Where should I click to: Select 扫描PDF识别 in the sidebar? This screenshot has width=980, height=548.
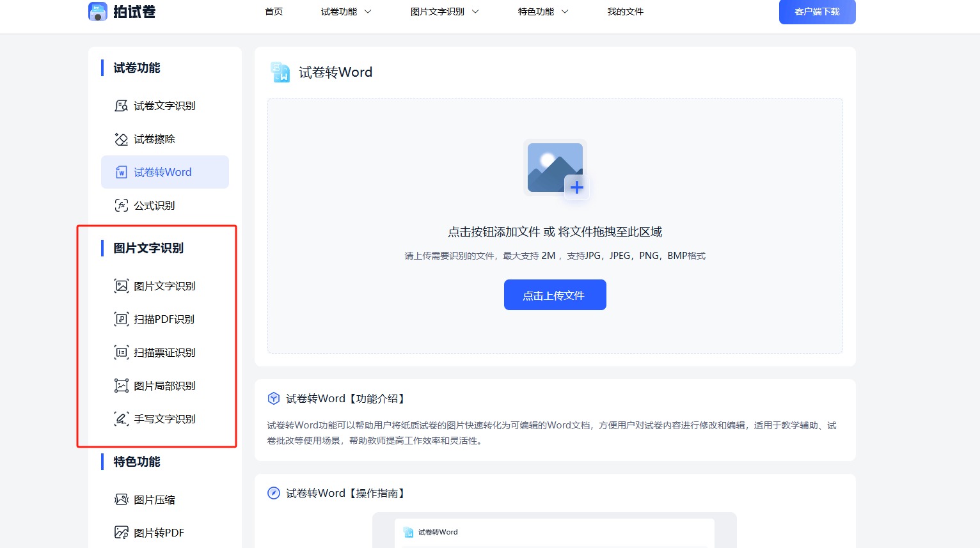point(165,319)
